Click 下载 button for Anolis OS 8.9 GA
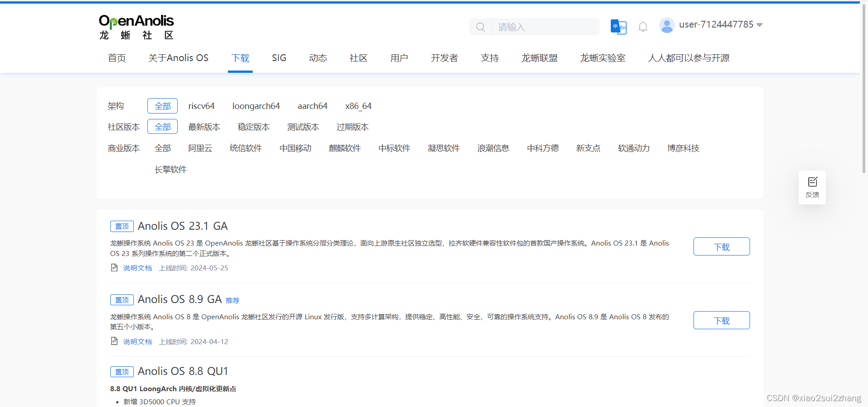868x407 pixels. point(722,320)
